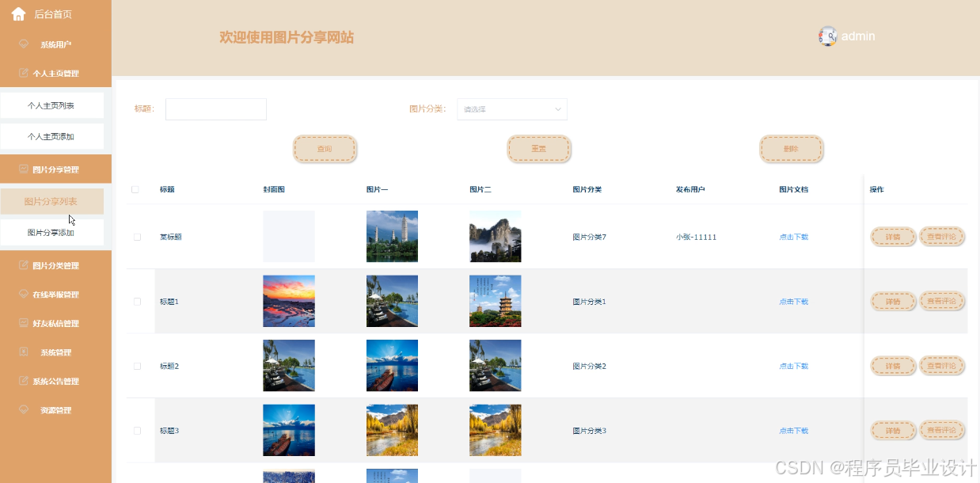This screenshot has height=483, width=980.
Task: Check the box for row 标题3
Action: point(138,431)
